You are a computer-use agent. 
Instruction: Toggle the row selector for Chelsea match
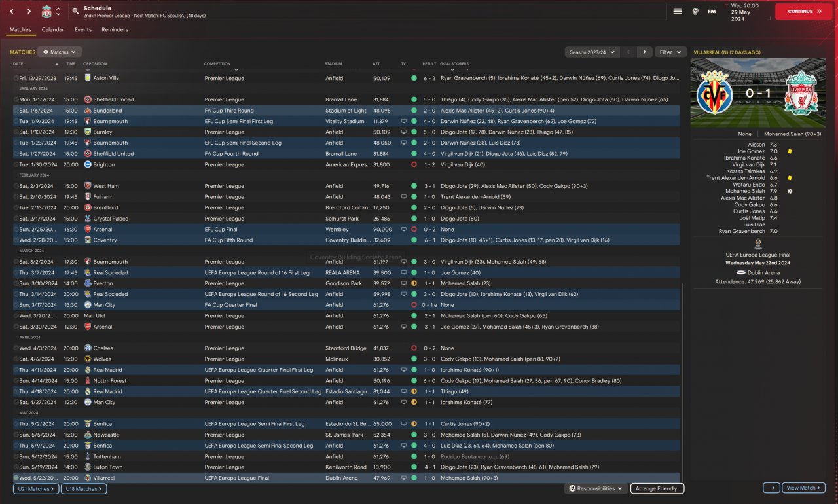coord(16,348)
